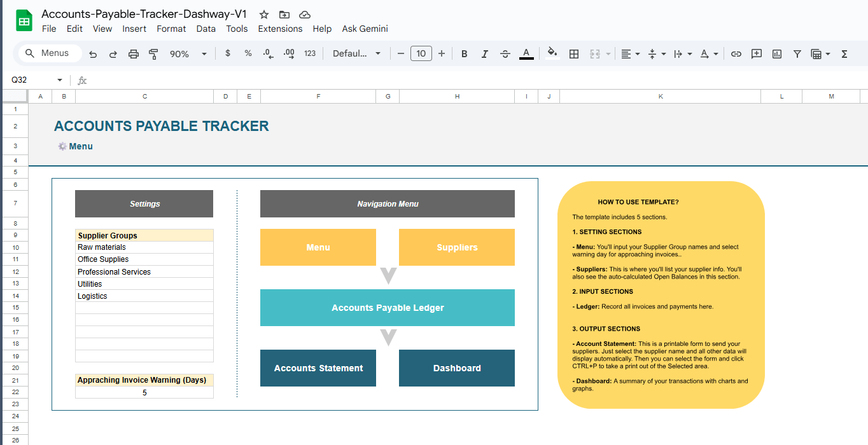The image size is (868, 445).
Task: Toggle bold formatting
Action: click(x=465, y=54)
